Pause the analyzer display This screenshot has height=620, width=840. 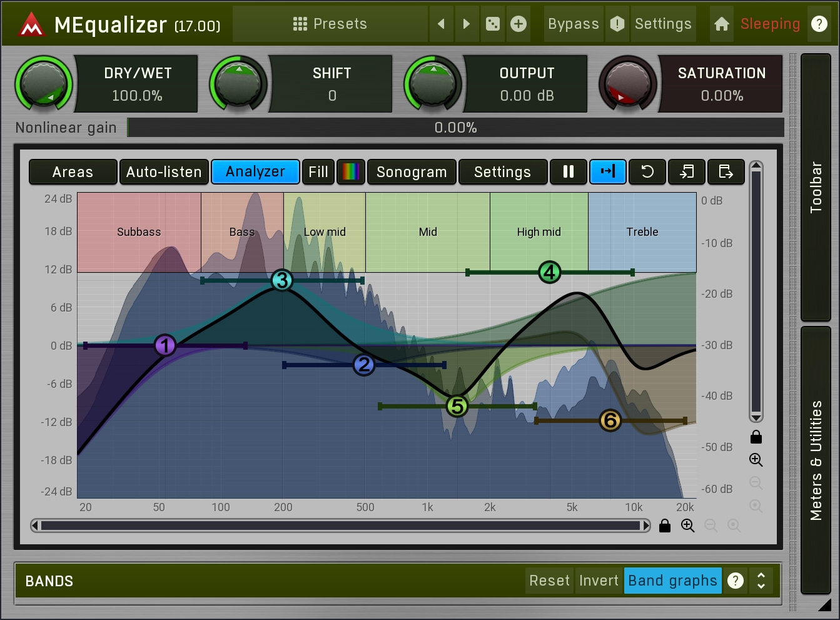pyautogui.click(x=568, y=171)
